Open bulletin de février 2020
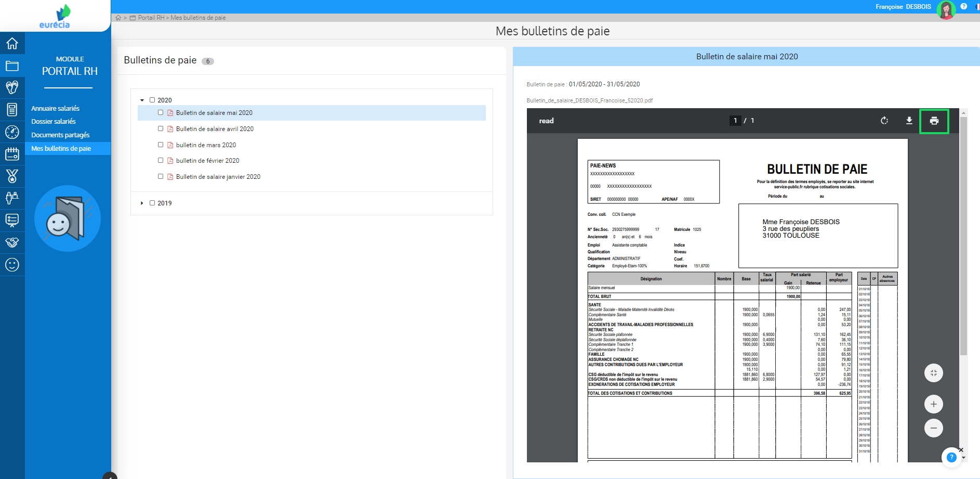 click(x=207, y=161)
